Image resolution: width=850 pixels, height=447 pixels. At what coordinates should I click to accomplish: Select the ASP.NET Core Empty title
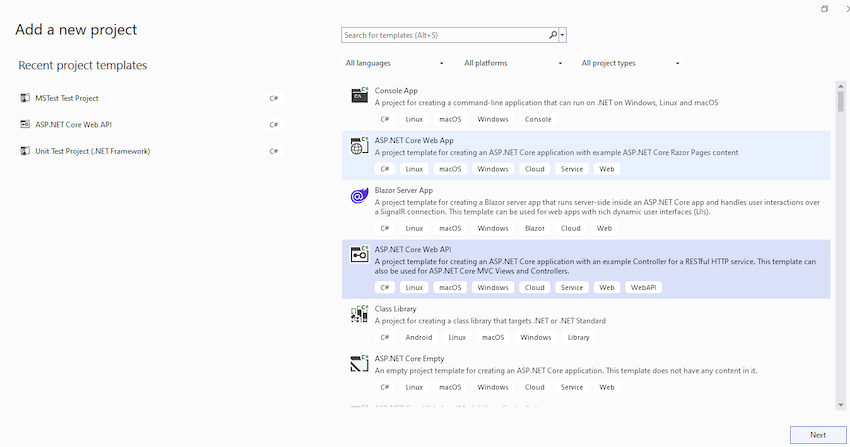tap(409, 359)
